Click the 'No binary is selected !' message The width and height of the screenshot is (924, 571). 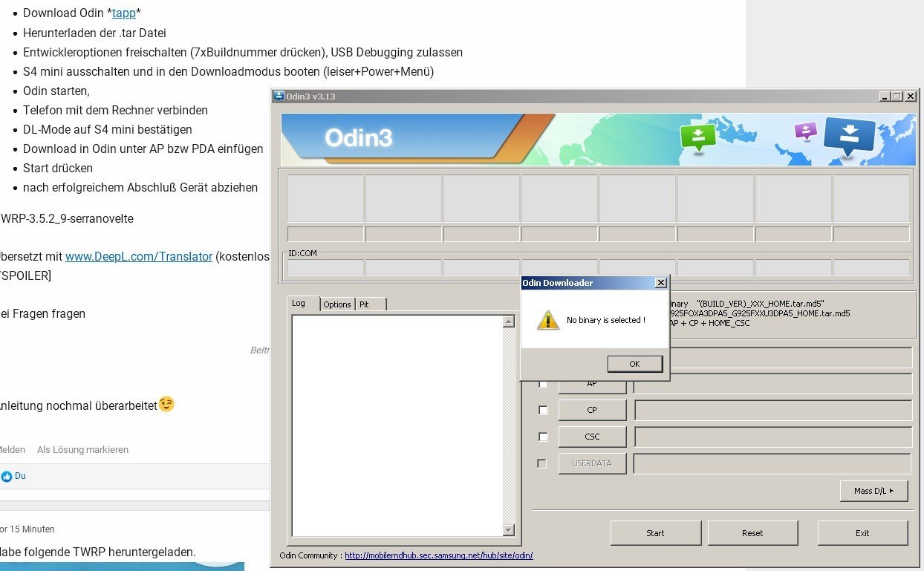(606, 320)
